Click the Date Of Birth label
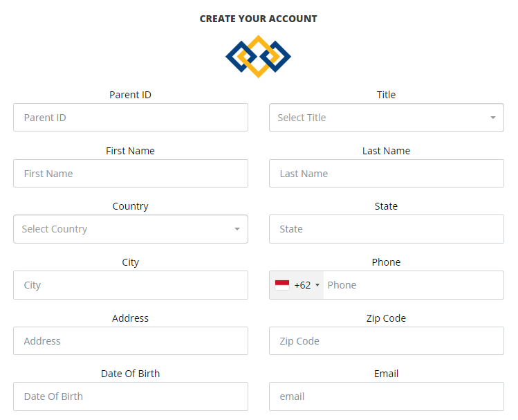 [x=130, y=374]
